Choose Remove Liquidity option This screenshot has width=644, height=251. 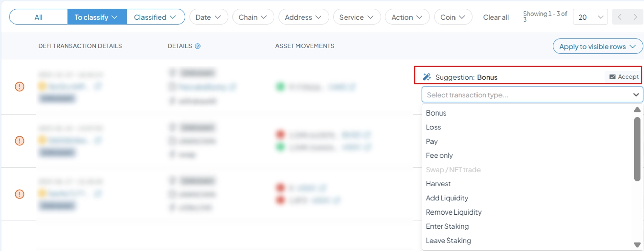coord(453,212)
